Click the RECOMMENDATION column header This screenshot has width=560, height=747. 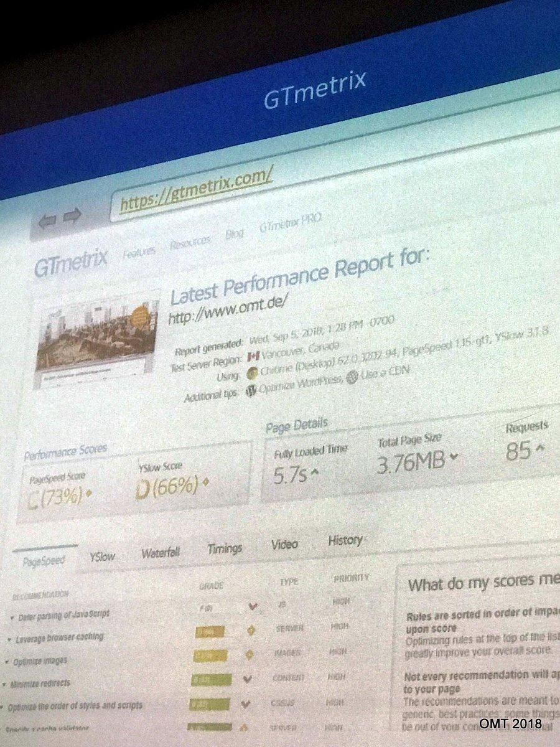click(40, 594)
